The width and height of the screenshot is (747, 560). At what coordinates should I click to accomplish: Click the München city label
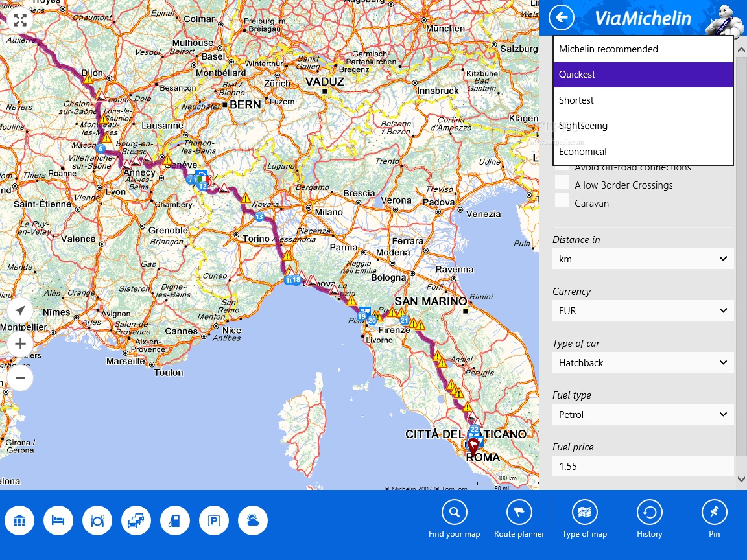[445, 29]
